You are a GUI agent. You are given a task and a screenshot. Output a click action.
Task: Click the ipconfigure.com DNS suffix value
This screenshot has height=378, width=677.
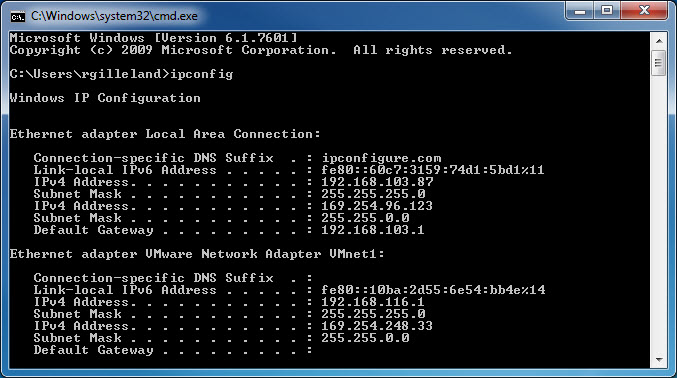coord(381,158)
